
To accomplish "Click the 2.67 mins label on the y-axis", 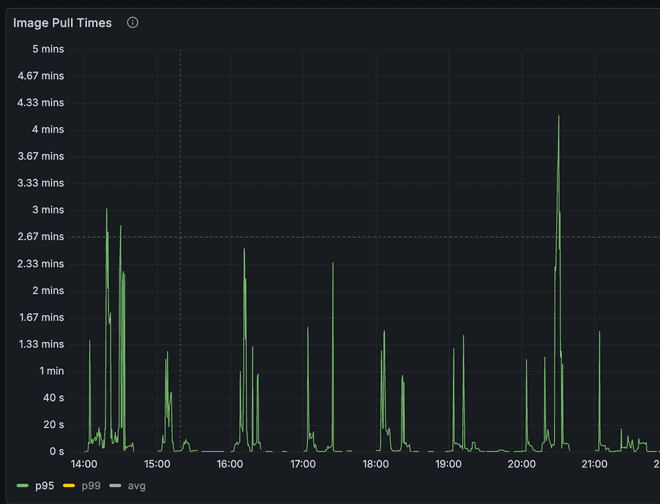I will coord(40,237).
